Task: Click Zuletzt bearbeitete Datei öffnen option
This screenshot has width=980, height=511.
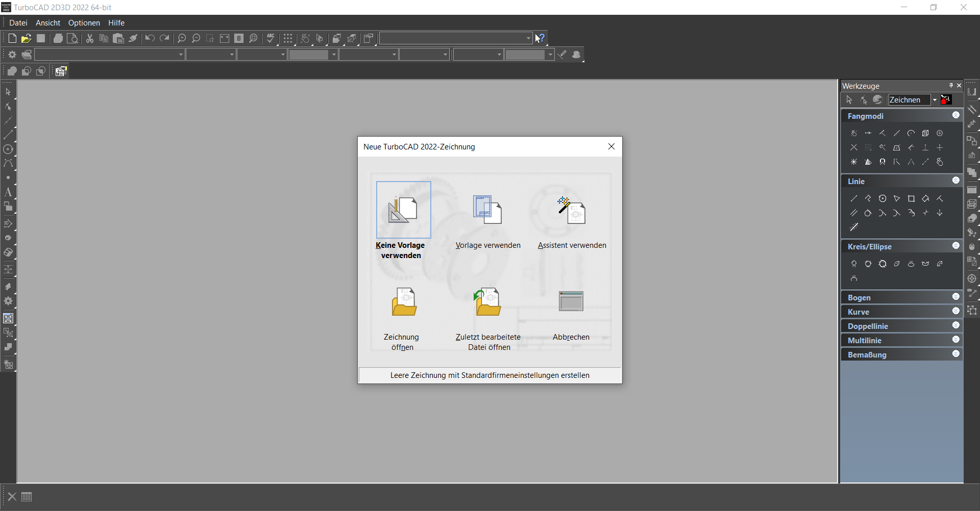Action: coord(487,302)
